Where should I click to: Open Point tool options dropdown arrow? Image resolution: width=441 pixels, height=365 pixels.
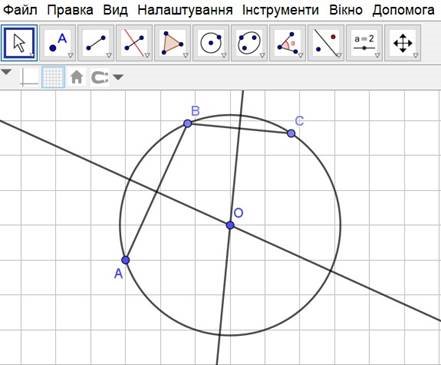70,55
